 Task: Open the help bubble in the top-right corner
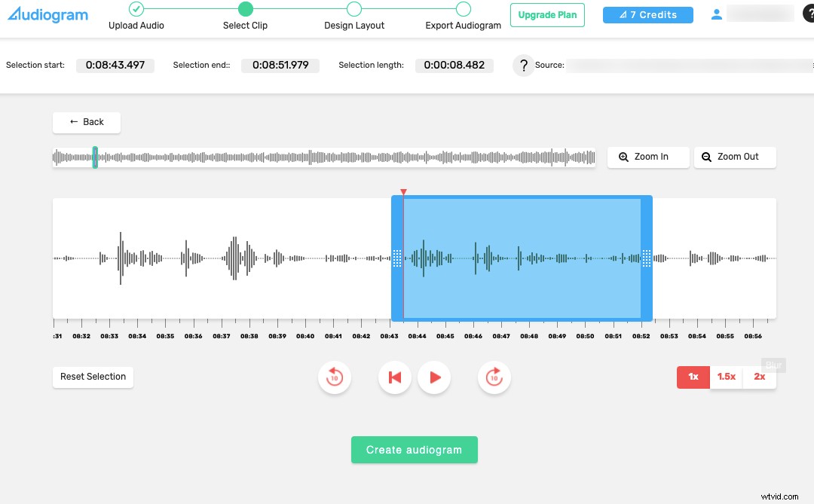(809, 13)
